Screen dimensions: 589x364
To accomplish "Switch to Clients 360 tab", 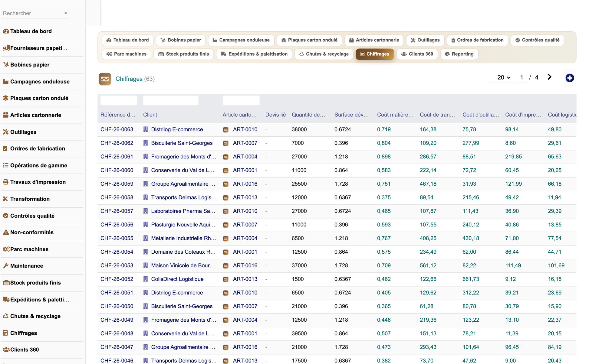I will tap(417, 54).
